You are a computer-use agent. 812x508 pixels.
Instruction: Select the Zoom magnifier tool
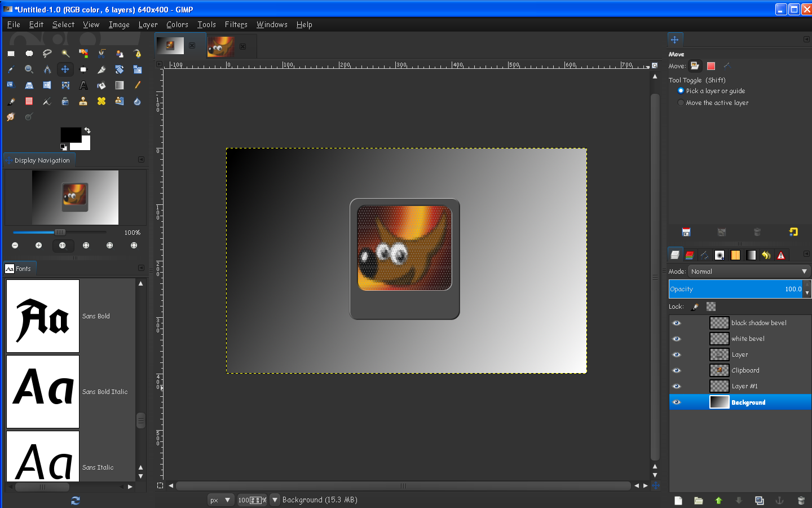[29, 69]
